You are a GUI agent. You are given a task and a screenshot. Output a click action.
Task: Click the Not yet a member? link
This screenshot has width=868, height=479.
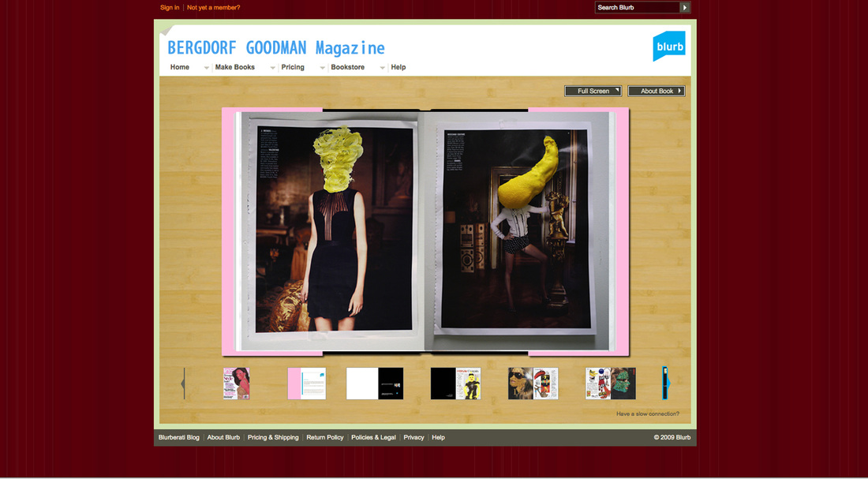(214, 8)
